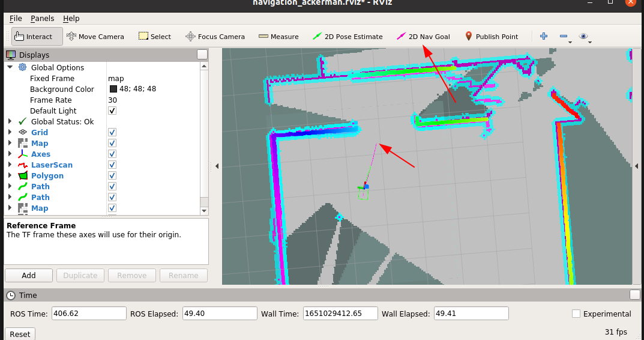Open the File menu
The width and height of the screenshot is (644, 340).
(16, 19)
